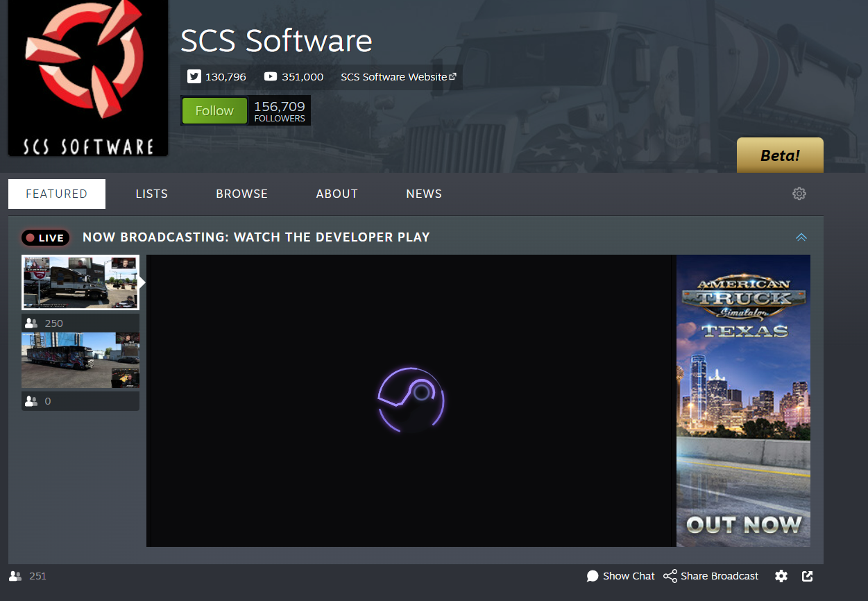Click the 0 viewers icon under second thumbnail

point(31,401)
